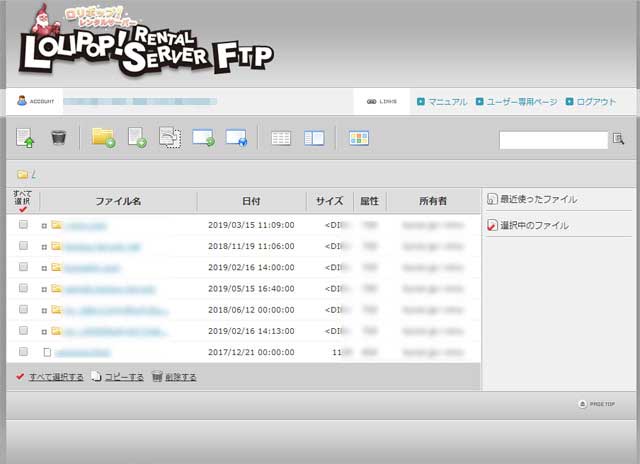Viewport: 640px width, 464px height.
Task: Create a new file with toolbar icon
Action: click(x=137, y=138)
